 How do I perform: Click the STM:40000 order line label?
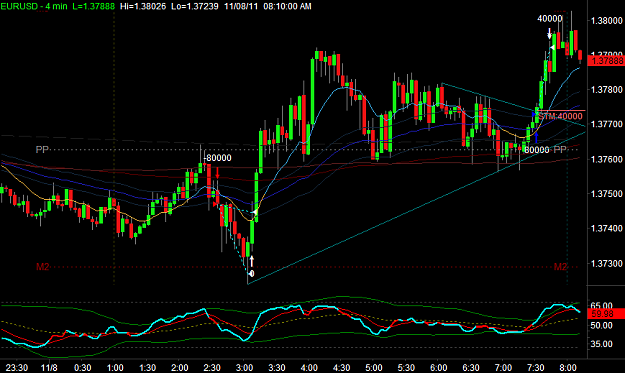click(x=560, y=116)
